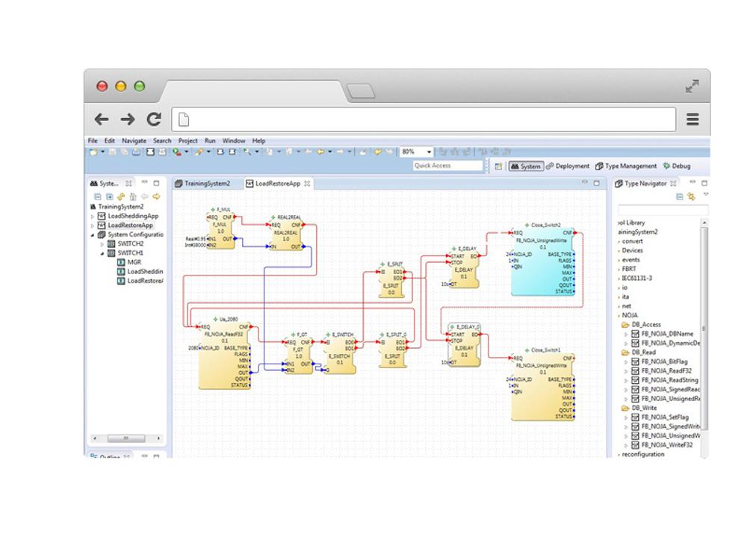This screenshot has width=747, height=560.
Task: Open the New icon's dropdown arrow
Action: (x=102, y=152)
